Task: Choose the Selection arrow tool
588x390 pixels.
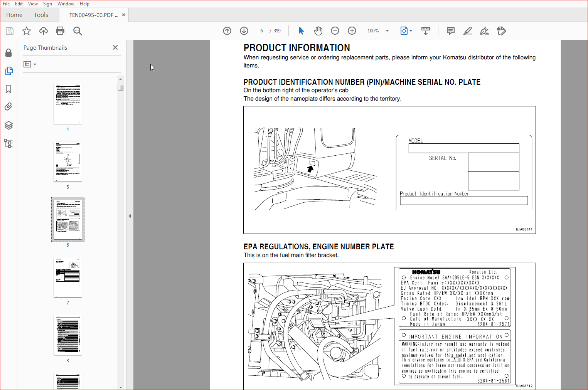Action: coord(301,31)
